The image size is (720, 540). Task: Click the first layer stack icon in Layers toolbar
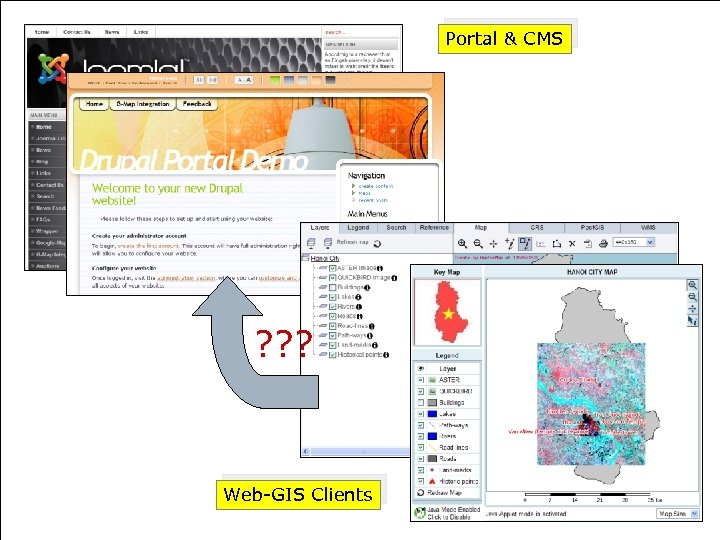click(x=311, y=243)
